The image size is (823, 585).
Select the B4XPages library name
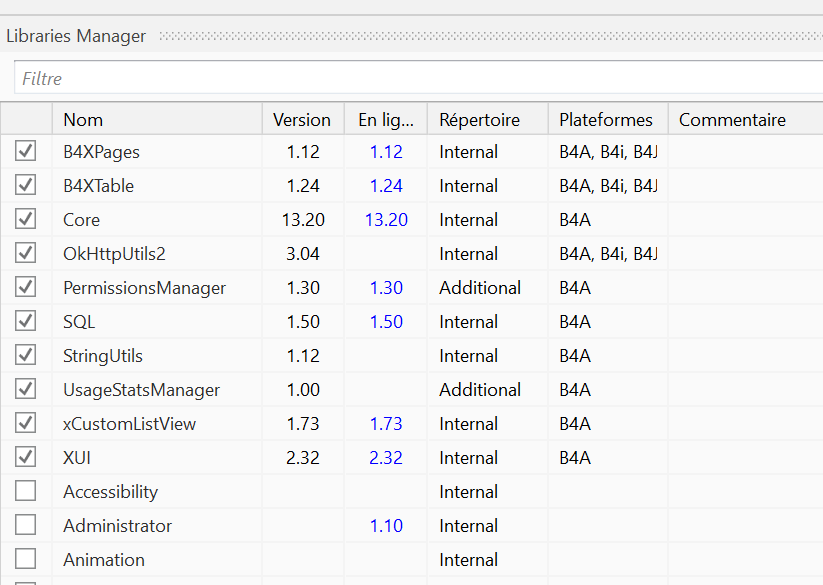tap(101, 152)
